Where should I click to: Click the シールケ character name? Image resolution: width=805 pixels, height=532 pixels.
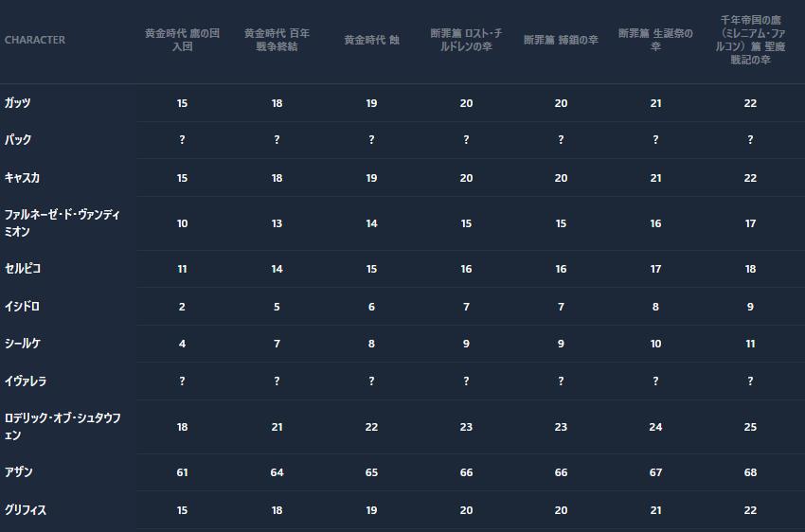(x=22, y=344)
